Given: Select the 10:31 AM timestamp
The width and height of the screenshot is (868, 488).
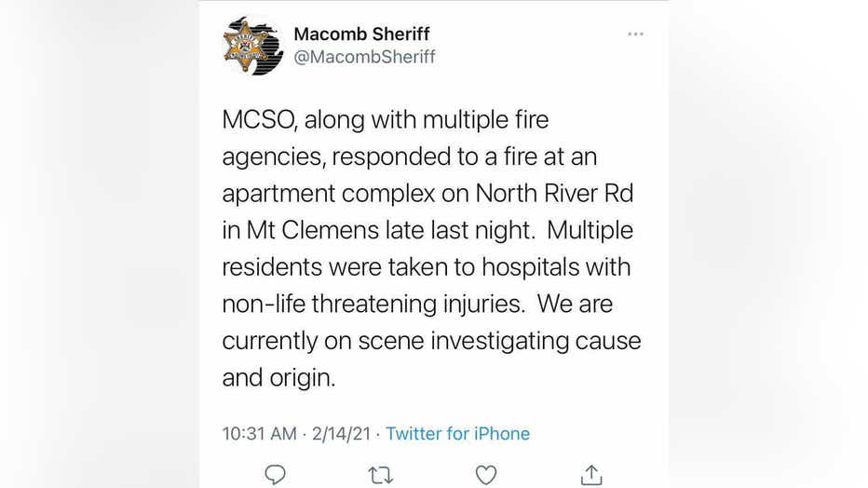Looking at the screenshot, I should [259, 434].
